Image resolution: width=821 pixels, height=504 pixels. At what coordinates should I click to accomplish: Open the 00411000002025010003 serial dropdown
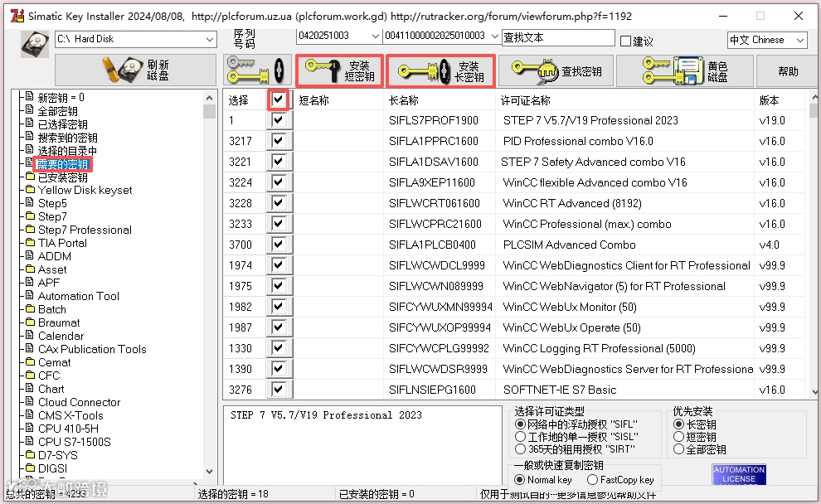tap(494, 36)
